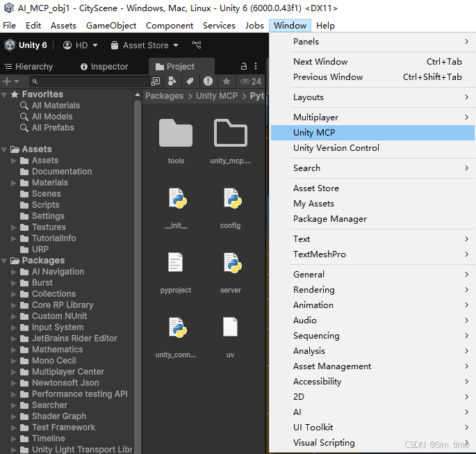This screenshot has width=476, height=454.
Task: Click the search by import log icon
Action: (208, 81)
